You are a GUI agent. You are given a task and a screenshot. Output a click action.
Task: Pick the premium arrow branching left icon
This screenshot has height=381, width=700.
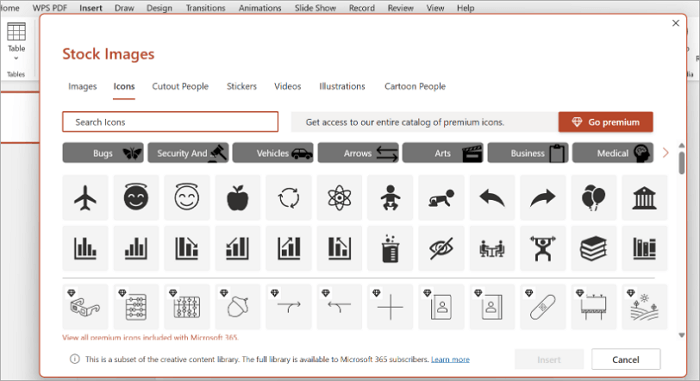(339, 307)
